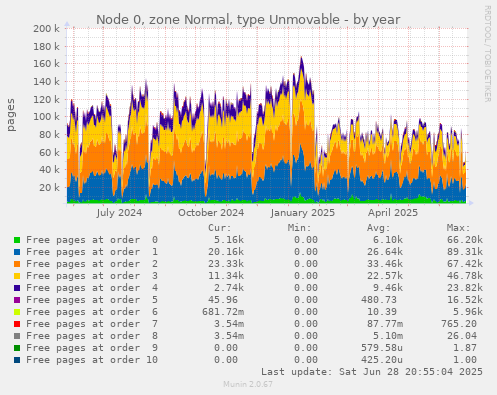Image resolution: width=497 pixels, height=395 pixels.
Task: Click the yellow order 3 legend swatch
Action: (17, 276)
